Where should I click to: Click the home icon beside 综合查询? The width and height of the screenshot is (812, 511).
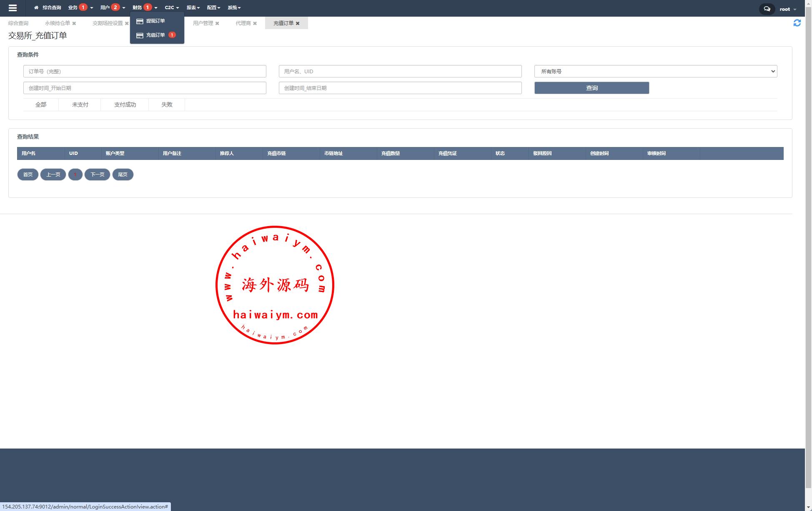coord(36,7)
